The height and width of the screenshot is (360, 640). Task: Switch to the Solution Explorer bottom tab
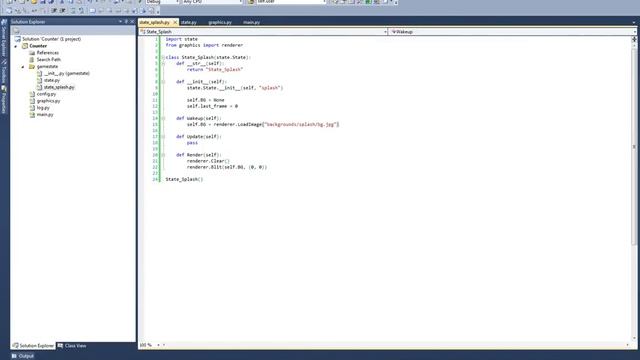(33, 346)
